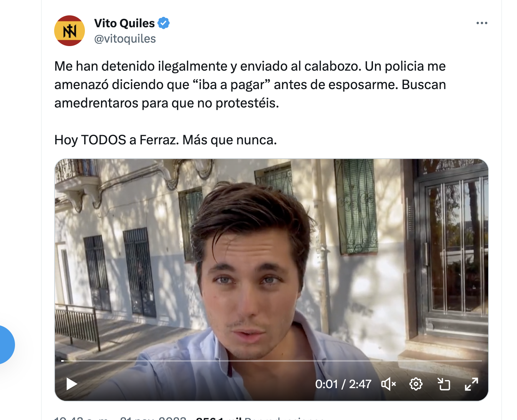Open the tweet's three-dot more menu
The height and width of the screenshot is (420, 517).
(x=482, y=23)
